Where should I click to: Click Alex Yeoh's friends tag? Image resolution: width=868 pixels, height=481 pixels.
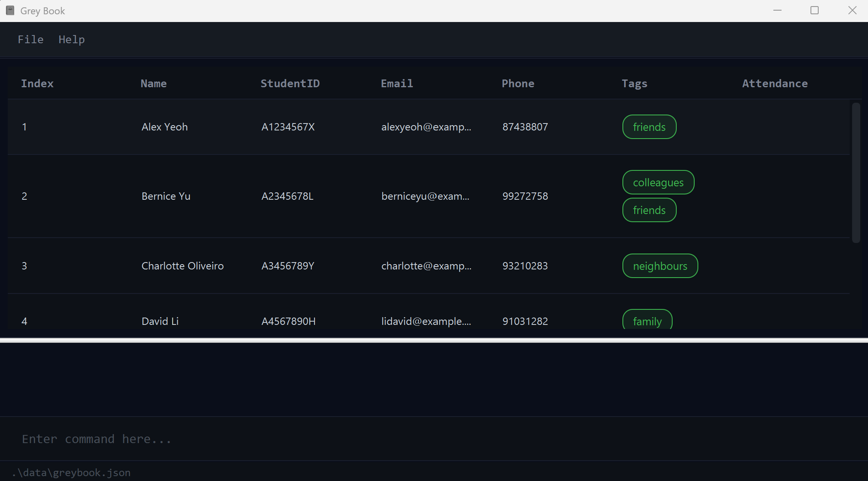tap(649, 127)
